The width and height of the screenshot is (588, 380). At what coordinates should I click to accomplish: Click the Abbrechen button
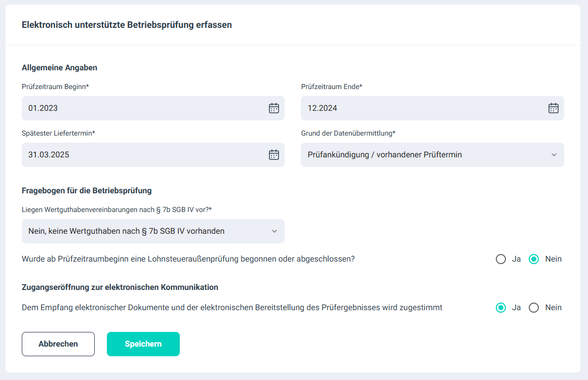coord(58,344)
